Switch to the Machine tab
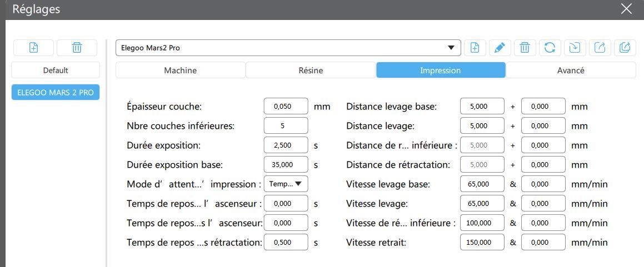Image resolution: width=644 pixels, height=267 pixels. click(x=180, y=70)
